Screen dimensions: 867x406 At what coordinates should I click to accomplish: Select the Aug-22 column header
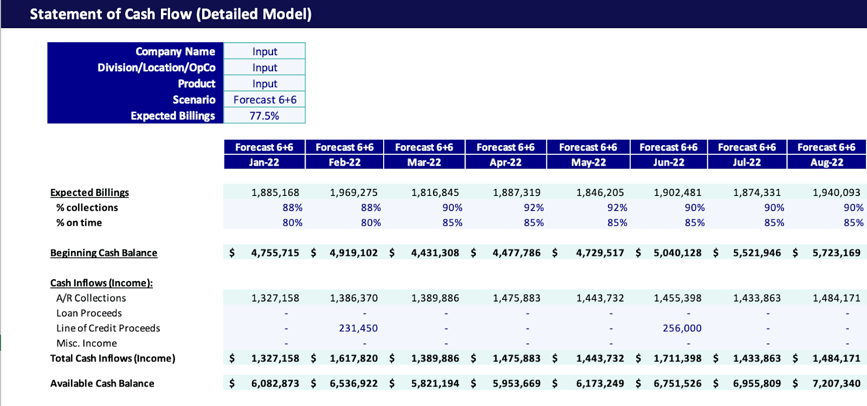825,162
